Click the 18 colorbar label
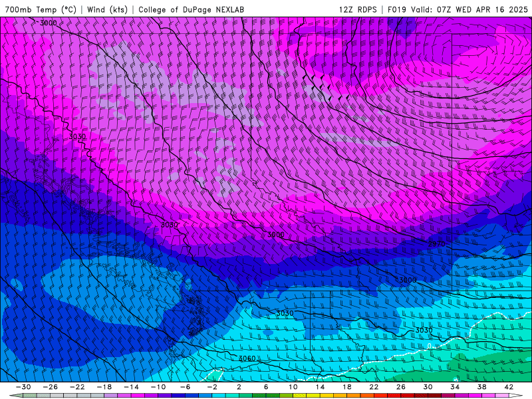The width and height of the screenshot is (532, 399). pyautogui.click(x=346, y=387)
